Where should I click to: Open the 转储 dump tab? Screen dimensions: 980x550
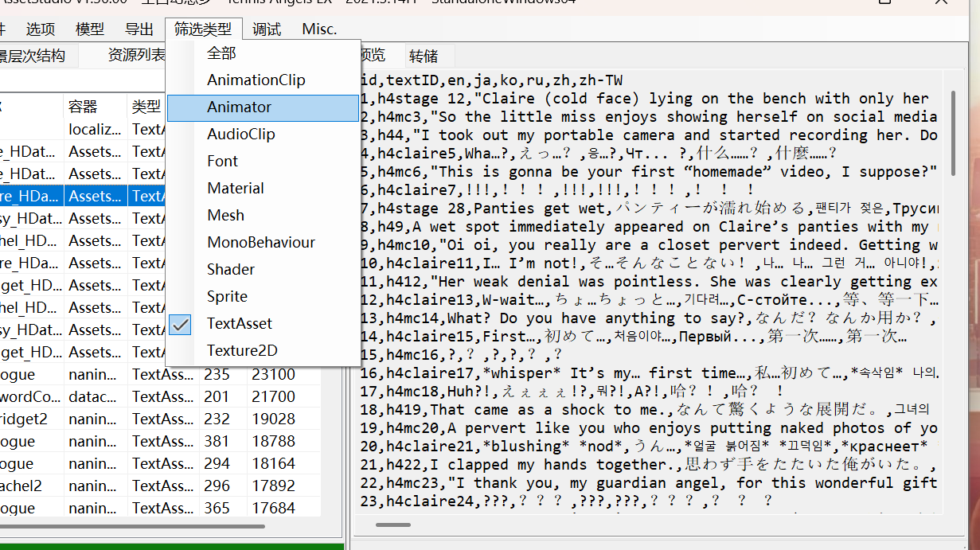pyautogui.click(x=424, y=56)
